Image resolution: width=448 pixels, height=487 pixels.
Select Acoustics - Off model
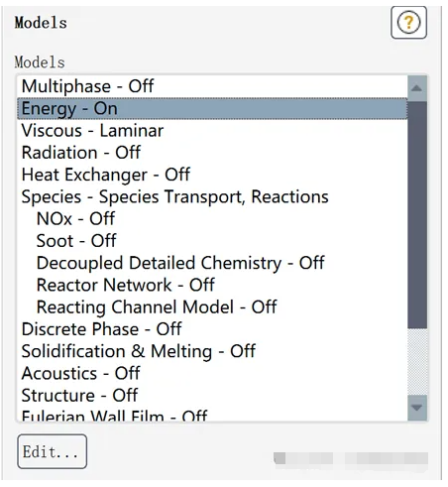212,373
